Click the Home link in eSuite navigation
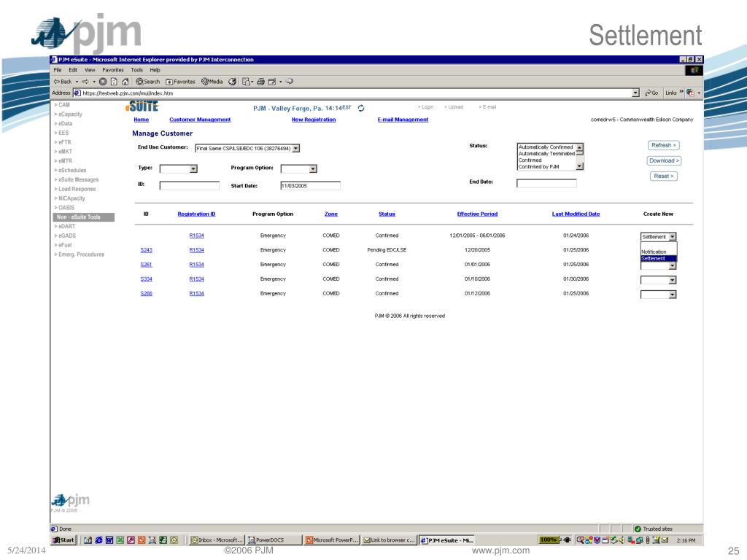Viewport: 747px width, 560px height. coord(141,120)
